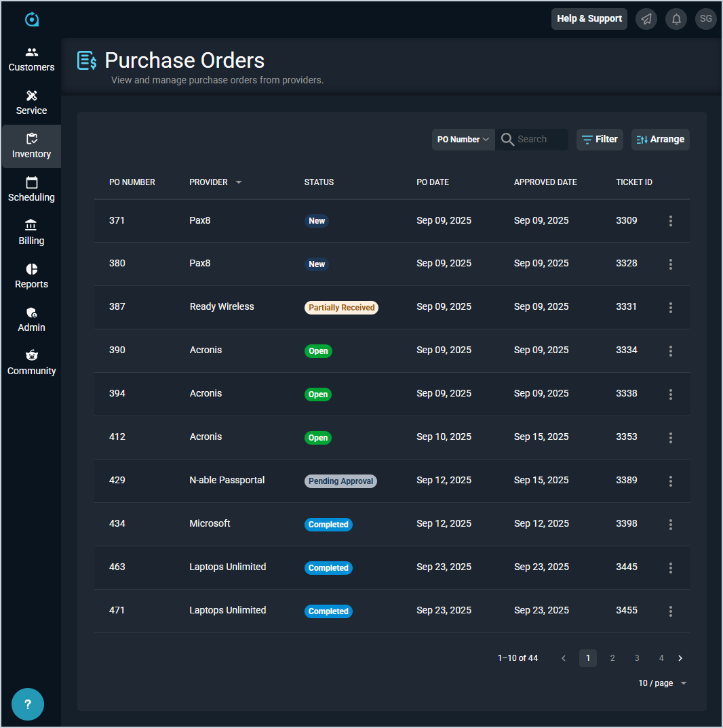The width and height of the screenshot is (723, 728).
Task: Click the search magnifier icon
Action: click(x=507, y=139)
